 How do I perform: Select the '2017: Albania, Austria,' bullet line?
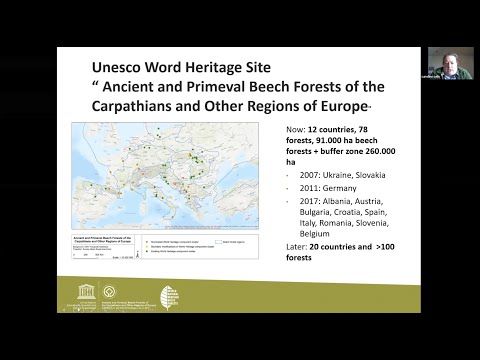coord(341,201)
